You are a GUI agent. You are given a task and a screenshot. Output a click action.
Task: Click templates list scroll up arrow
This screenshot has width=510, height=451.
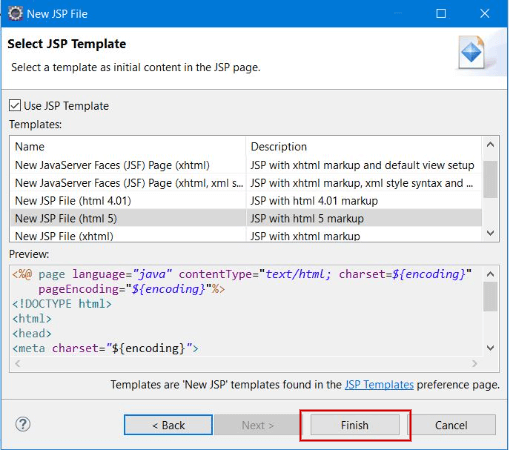[490, 145]
